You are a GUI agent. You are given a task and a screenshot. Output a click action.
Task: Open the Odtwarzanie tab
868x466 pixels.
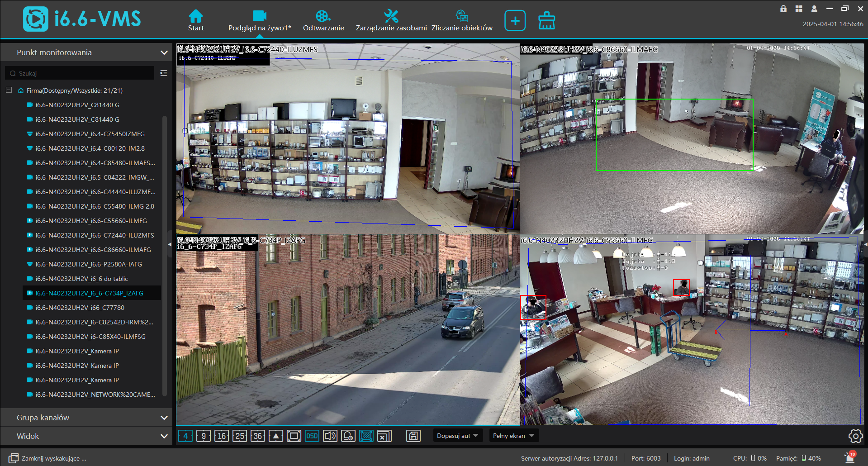click(x=323, y=21)
